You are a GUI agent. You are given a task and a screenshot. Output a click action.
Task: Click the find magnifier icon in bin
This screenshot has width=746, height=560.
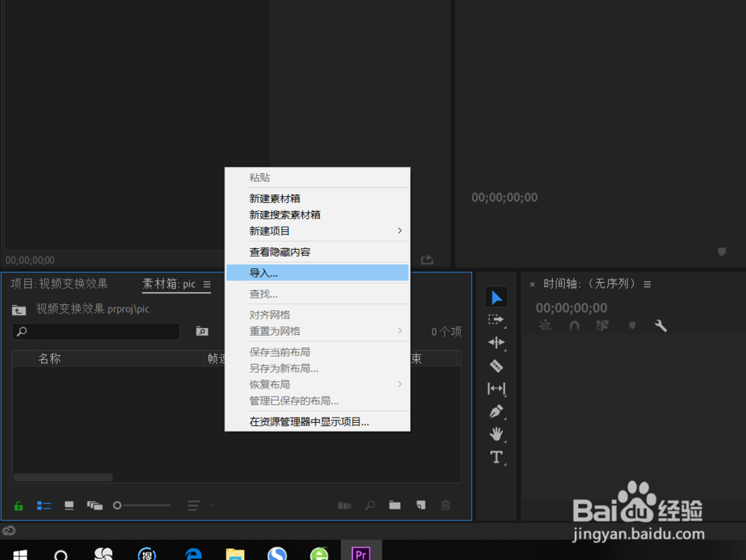click(370, 506)
